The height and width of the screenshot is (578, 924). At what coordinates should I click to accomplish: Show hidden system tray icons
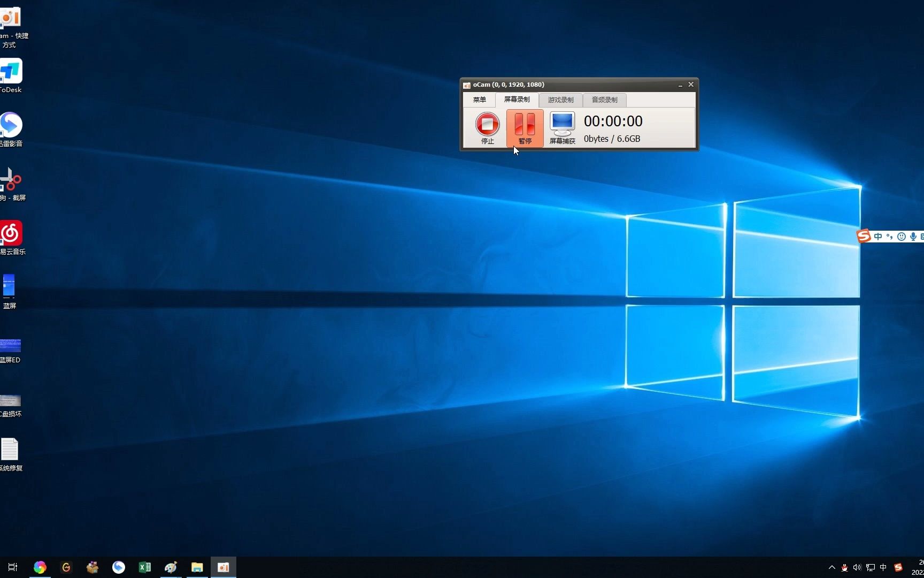[x=831, y=567]
